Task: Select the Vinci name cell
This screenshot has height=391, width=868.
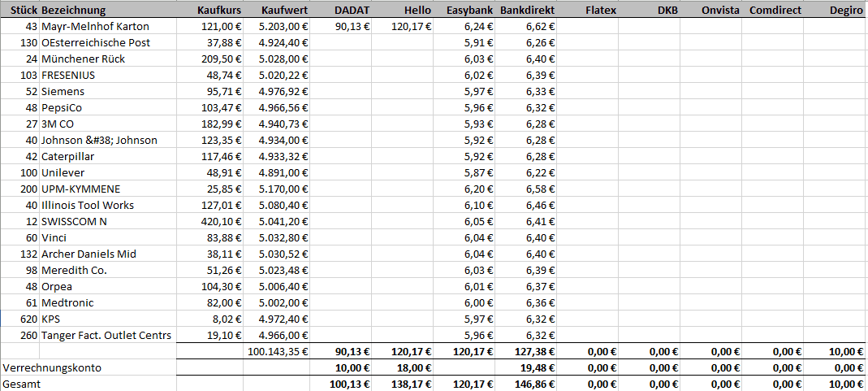Action: (108, 237)
